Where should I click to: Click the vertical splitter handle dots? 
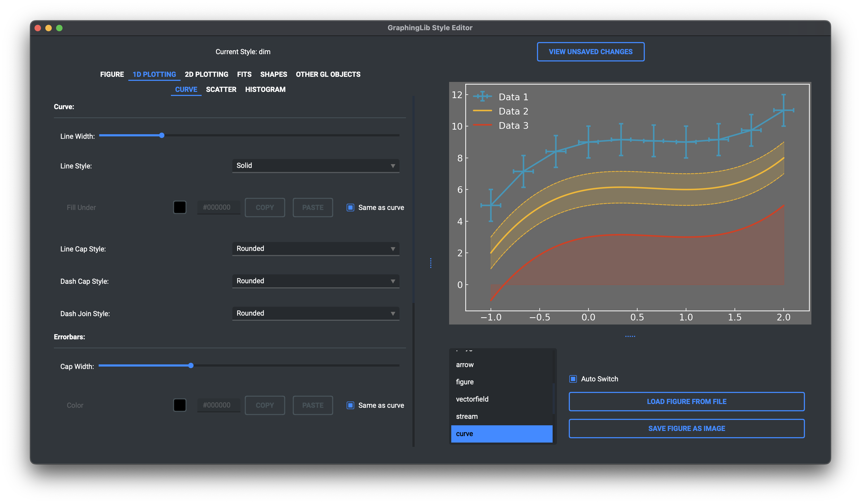(430, 263)
